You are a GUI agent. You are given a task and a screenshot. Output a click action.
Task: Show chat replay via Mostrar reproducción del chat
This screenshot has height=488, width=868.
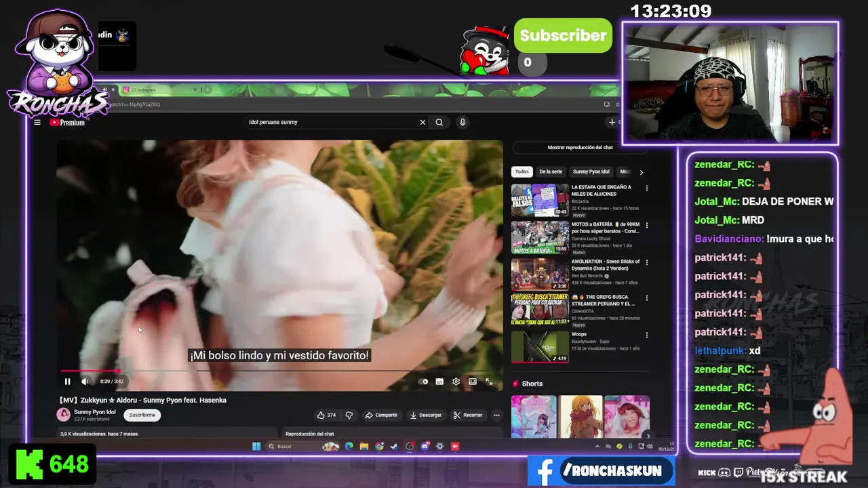[580, 147]
